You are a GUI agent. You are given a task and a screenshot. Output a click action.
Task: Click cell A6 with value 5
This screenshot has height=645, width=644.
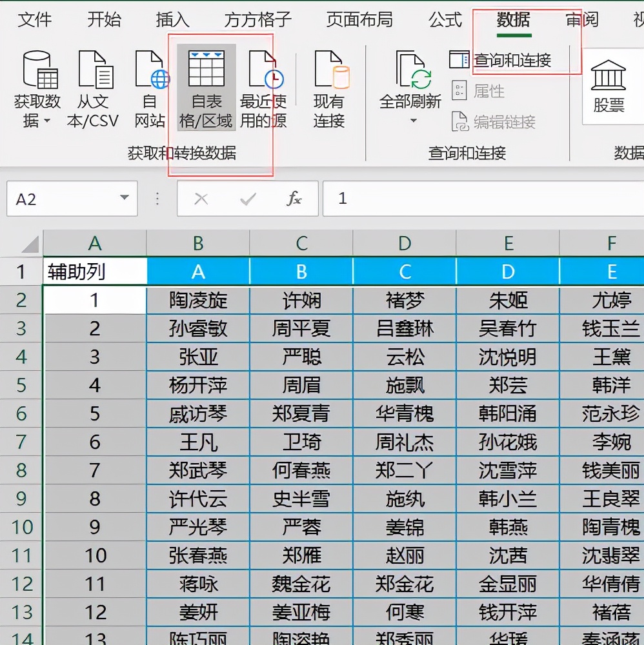(95, 413)
